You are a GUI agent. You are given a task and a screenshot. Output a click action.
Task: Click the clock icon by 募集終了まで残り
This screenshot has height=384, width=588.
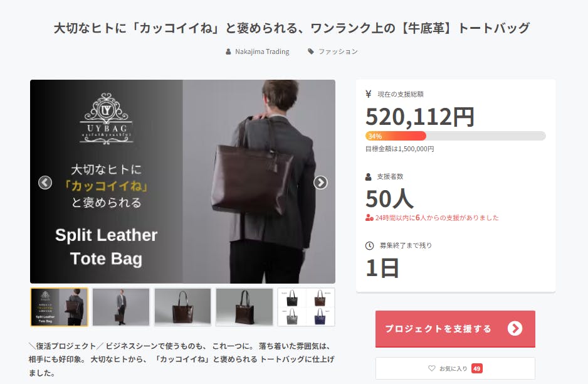(x=369, y=245)
